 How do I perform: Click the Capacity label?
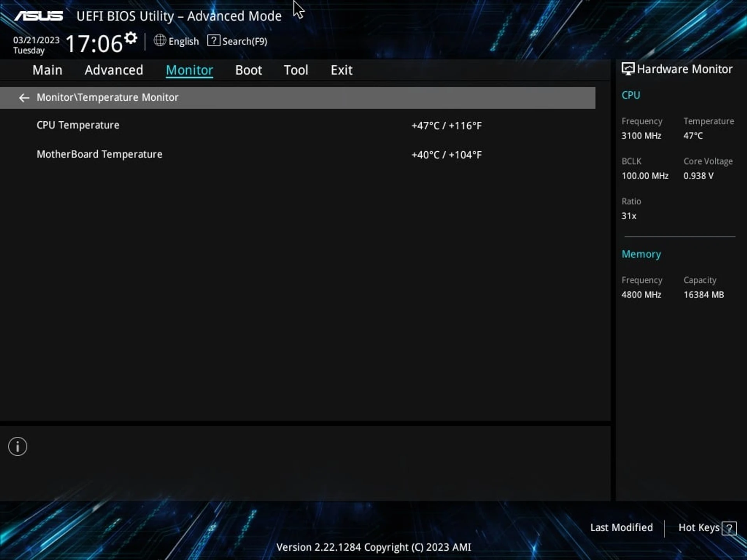click(700, 280)
